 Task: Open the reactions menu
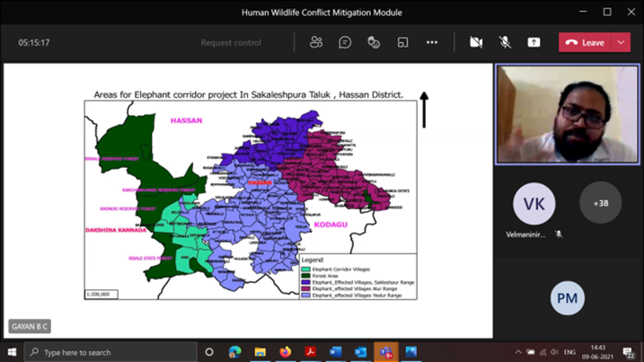pos(374,42)
